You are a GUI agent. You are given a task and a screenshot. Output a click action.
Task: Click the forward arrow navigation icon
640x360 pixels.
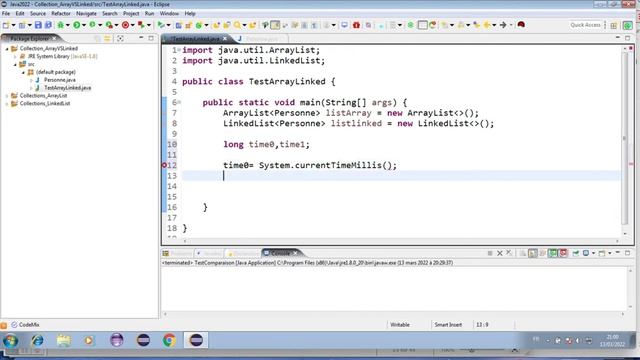(503, 25)
